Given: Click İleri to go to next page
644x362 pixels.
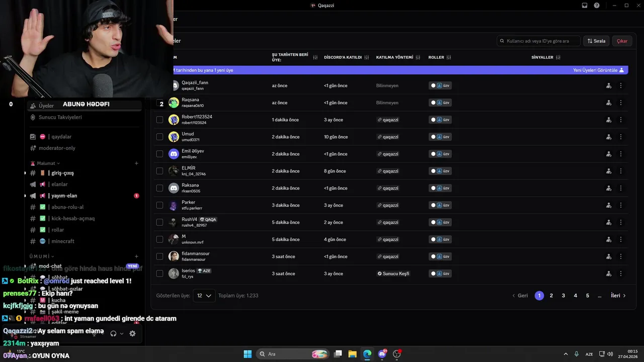Looking at the screenshot, I should coord(618,296).
